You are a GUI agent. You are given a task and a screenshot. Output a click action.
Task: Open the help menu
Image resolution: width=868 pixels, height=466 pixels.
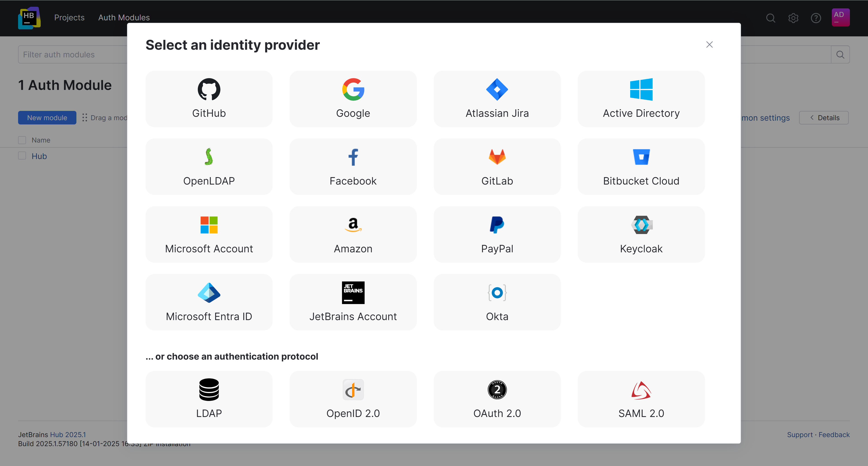(816, 18)
